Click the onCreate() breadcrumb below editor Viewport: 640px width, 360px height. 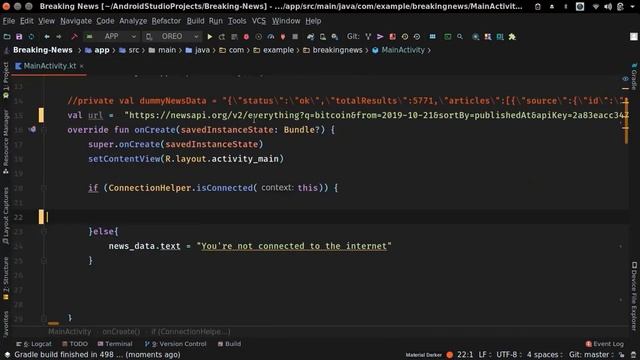tap(121, 331)
